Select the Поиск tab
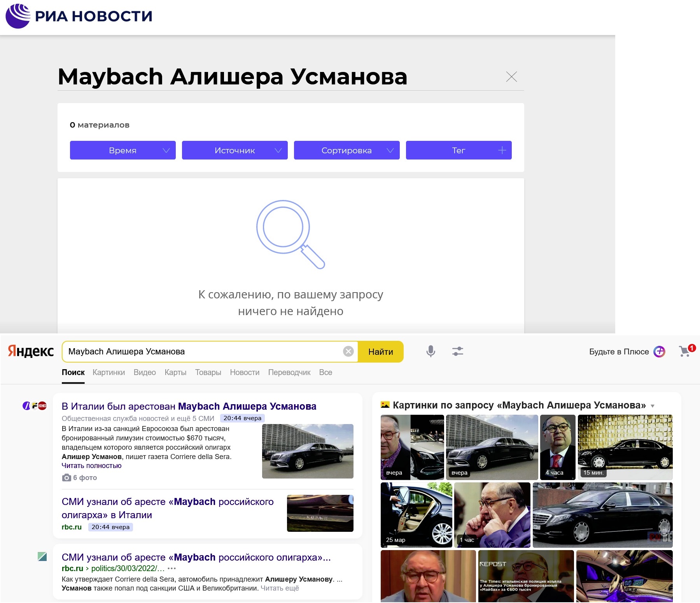 [73, 372]
